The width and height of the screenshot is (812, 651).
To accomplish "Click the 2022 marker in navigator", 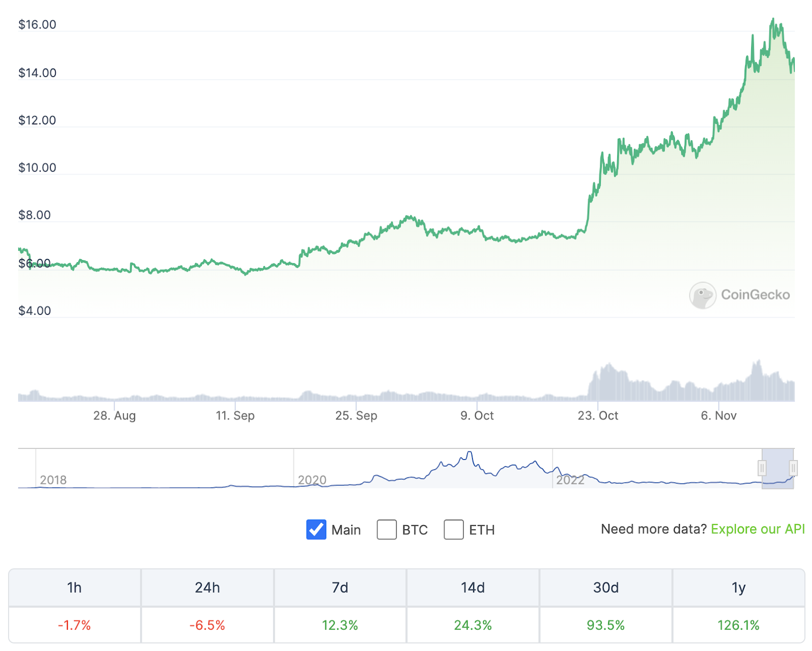I will point(570,480).
